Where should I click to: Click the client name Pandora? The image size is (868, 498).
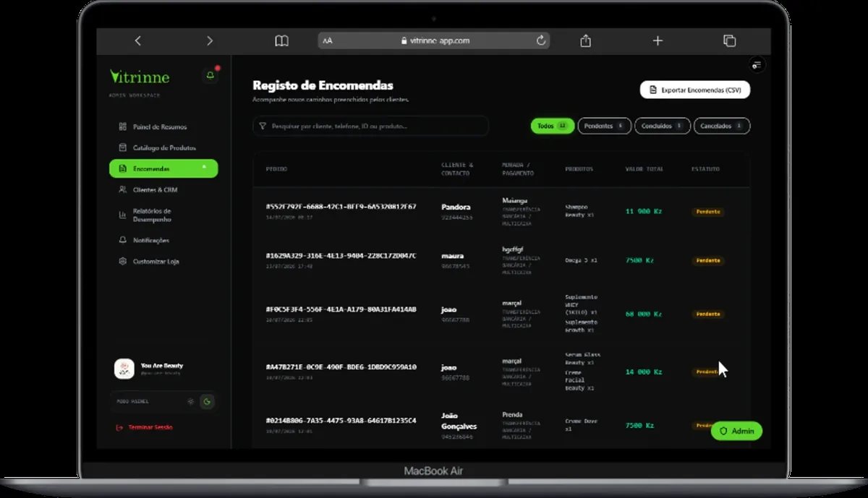pos(456,207)
